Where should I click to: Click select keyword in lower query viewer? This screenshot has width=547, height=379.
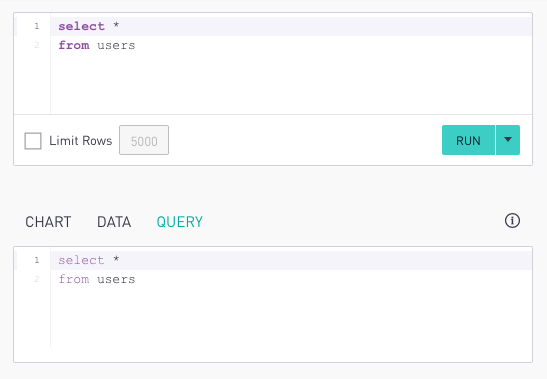tap(81, 260)
